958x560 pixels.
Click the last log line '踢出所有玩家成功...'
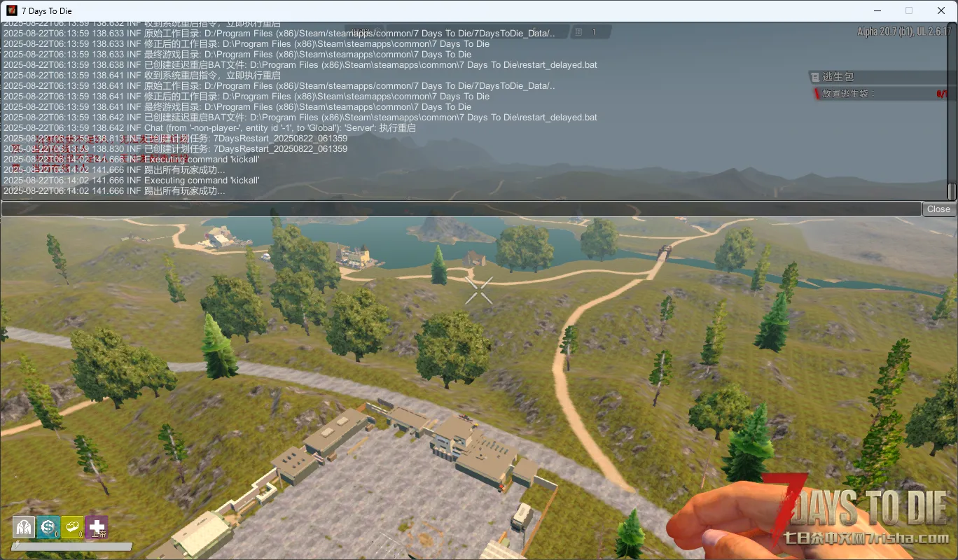pyautogui.click(x=114, y=190)
